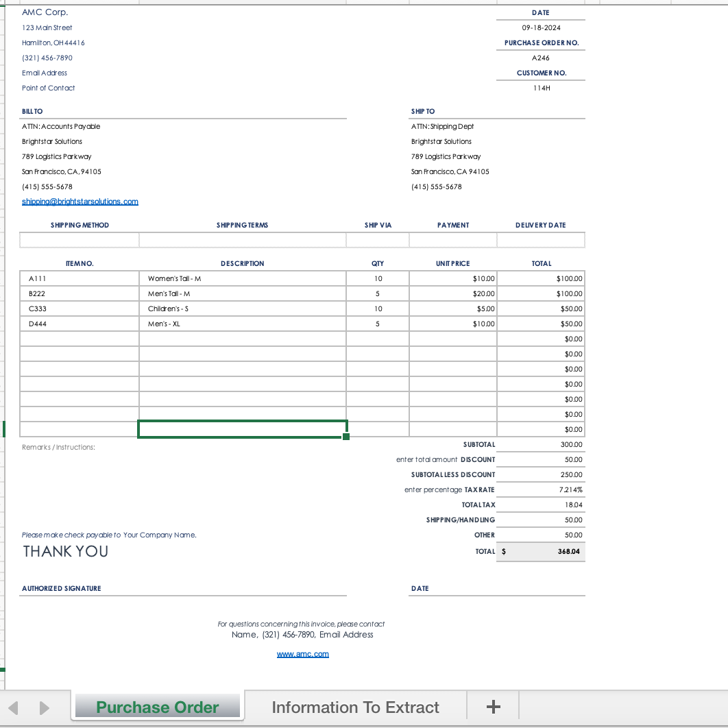Select the Purchase Order tab
The height and width of the screenshot is (728, 728).
pyautogui.click(x=157, y=706)
